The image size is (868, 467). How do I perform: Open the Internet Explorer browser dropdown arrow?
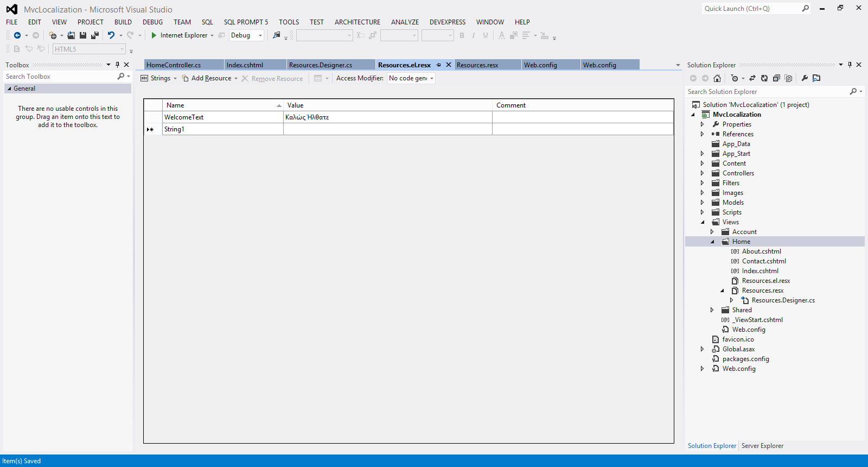(212, 35)
